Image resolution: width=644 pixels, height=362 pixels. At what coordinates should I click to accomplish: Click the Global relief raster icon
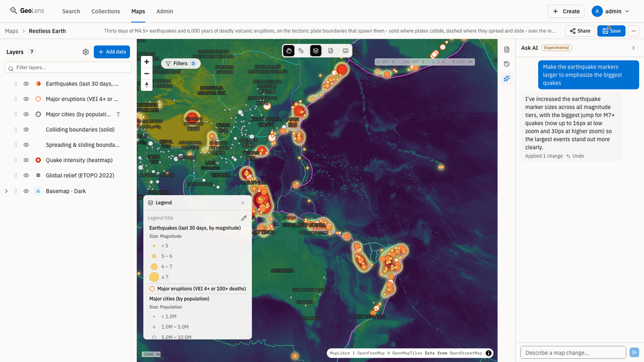[x=38, y=175]
